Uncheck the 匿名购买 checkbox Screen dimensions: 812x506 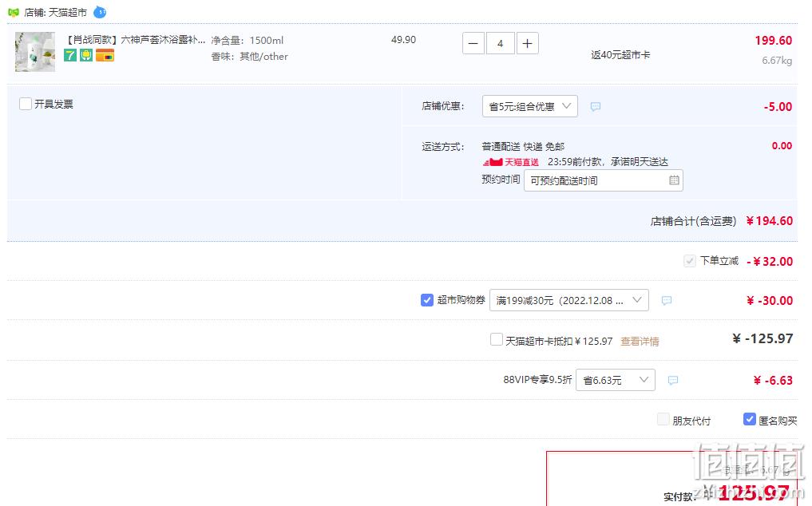749,419
